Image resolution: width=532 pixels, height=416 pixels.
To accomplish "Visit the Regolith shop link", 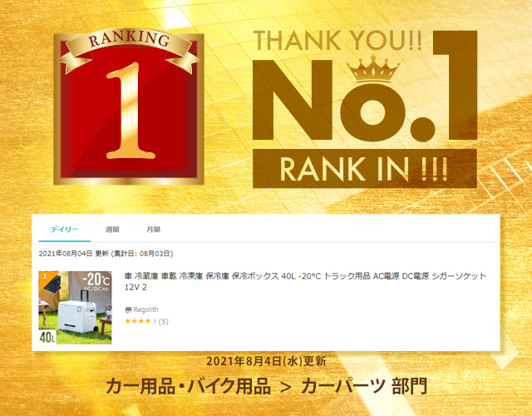I will [146, 310].
